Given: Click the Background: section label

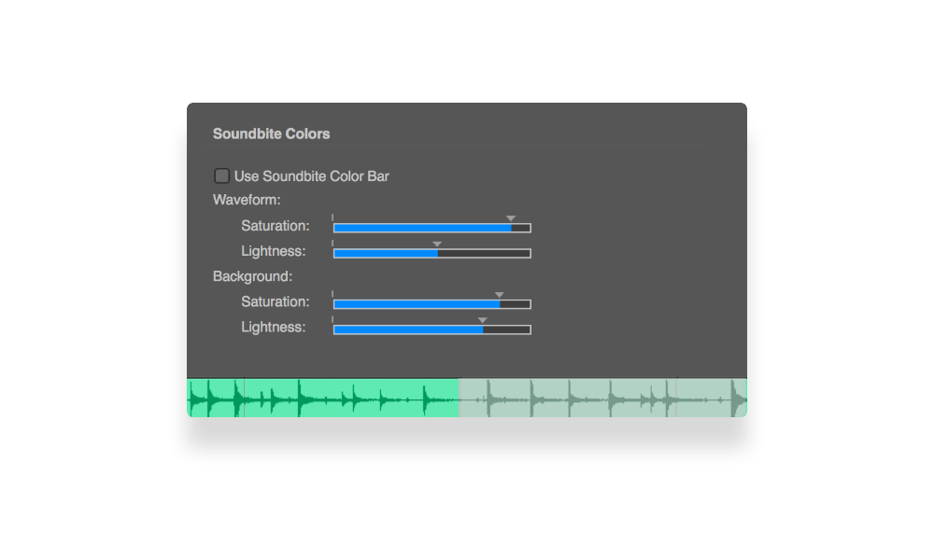Looking at the screenshot, I should (x=252, y=276).
